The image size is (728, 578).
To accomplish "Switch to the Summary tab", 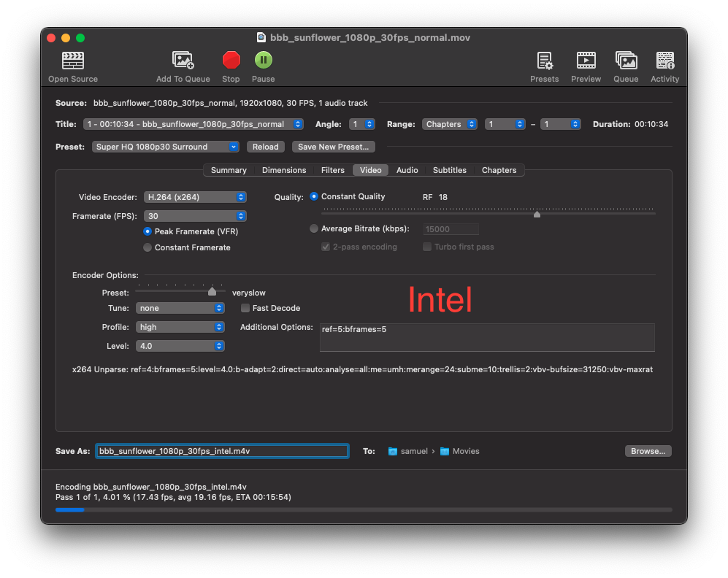I will click(x=229, y=170).
